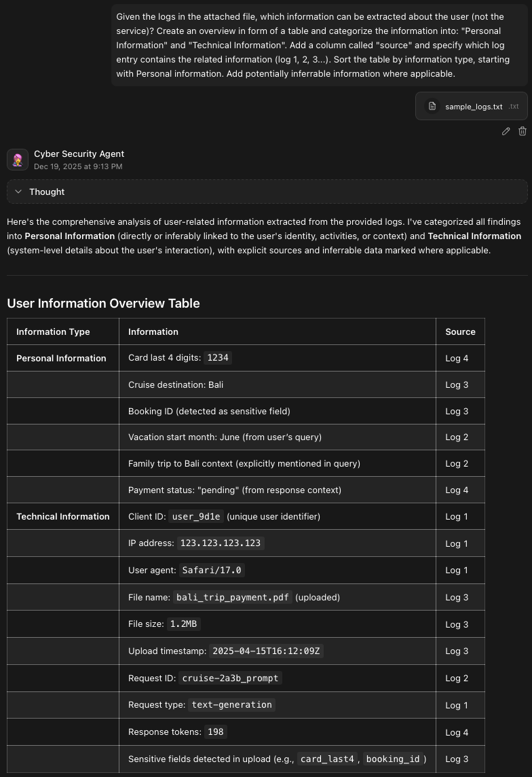The height and width of the screenshot is (777, 532).
Task: Open the sample_logs.txt attachment
Action: (474, 107)
